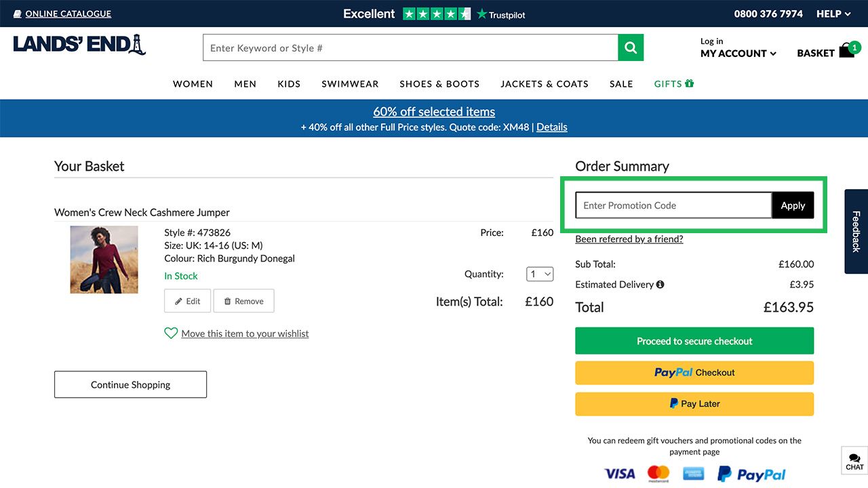Screen dimensions: 868x488
Task: Open the Sale menu
Action: click(621, 84)
